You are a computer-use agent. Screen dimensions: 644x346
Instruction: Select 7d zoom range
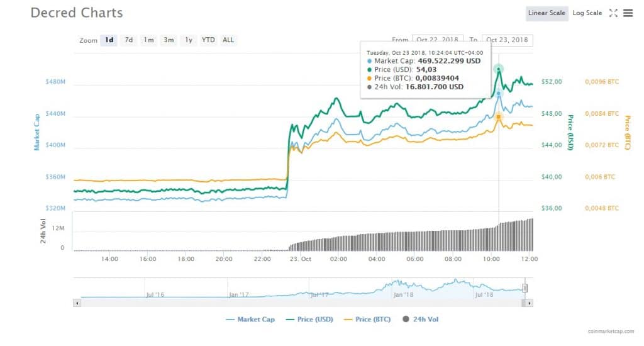(x=128, y=40)
